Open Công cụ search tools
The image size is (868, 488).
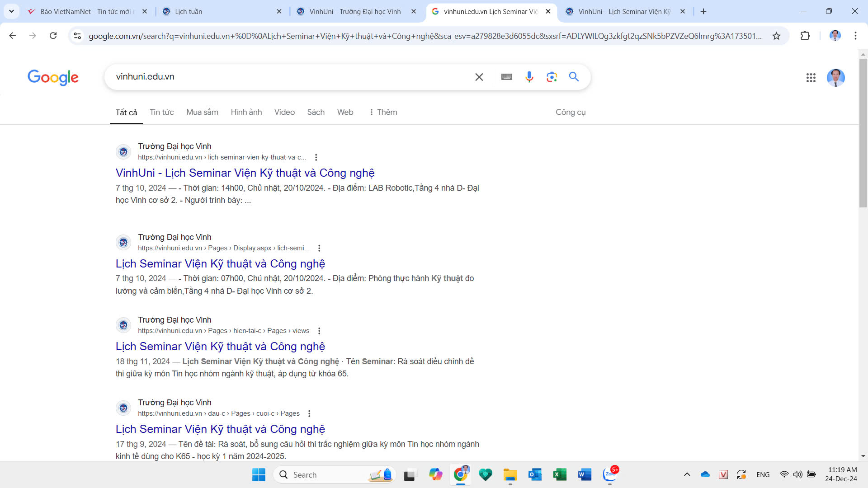click(571, 112)
